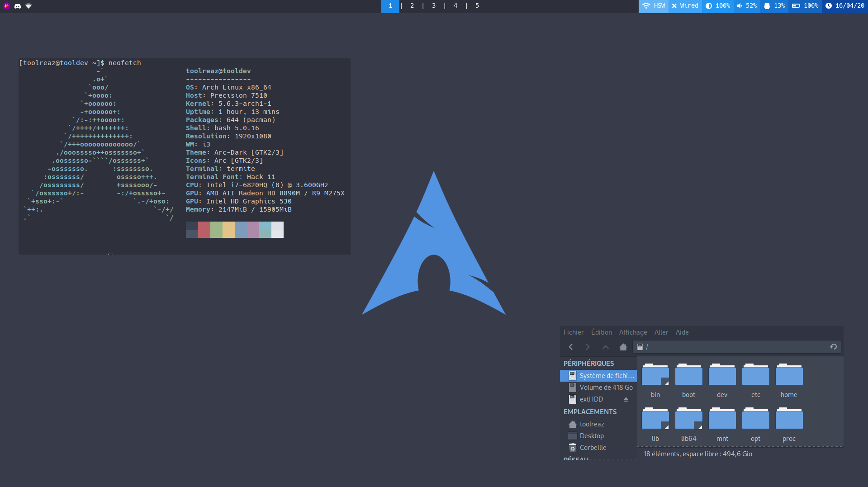868x487 pixels.
Task: Open the proc folder
Action: [x=789, y=425]
